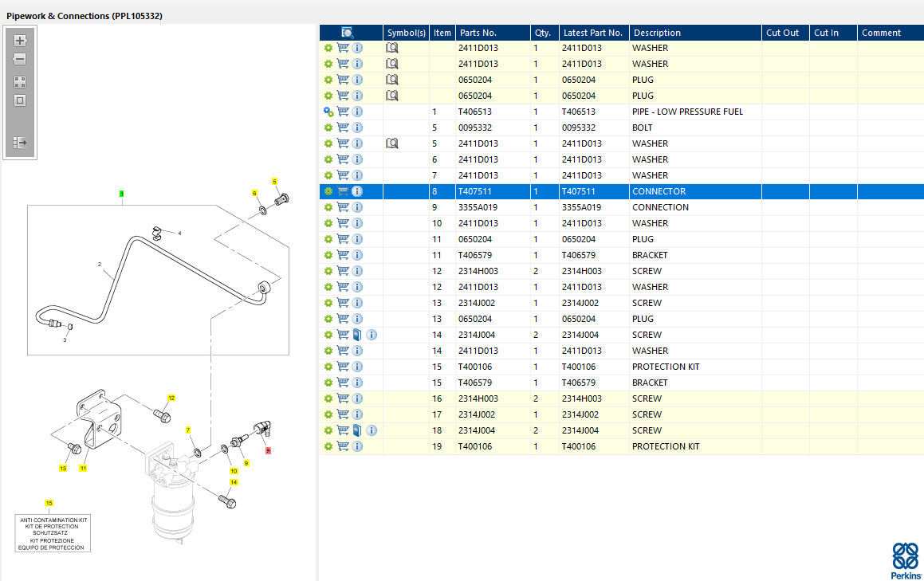Click gear icon on item 13 PLUG row

(328, 318)
